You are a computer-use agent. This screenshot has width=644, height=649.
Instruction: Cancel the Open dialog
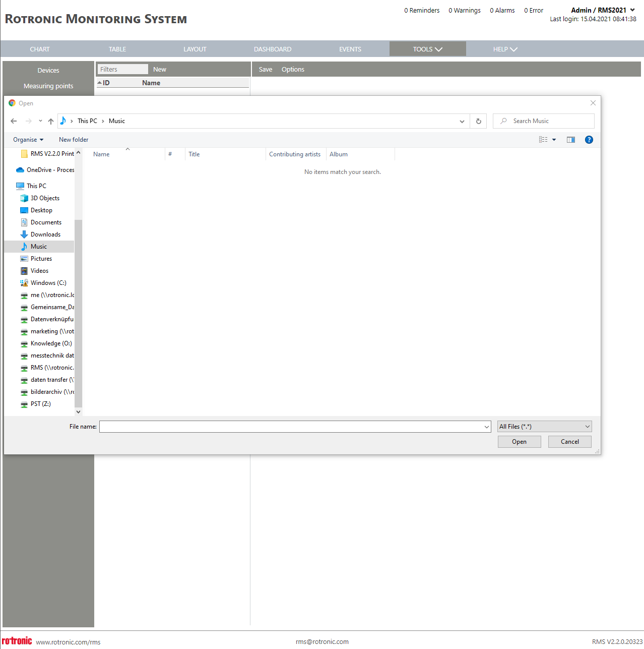click(x=570, y=442)
